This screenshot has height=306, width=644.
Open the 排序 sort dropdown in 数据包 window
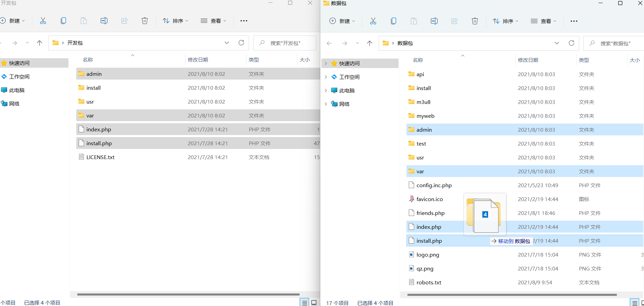tap(505, 21)
